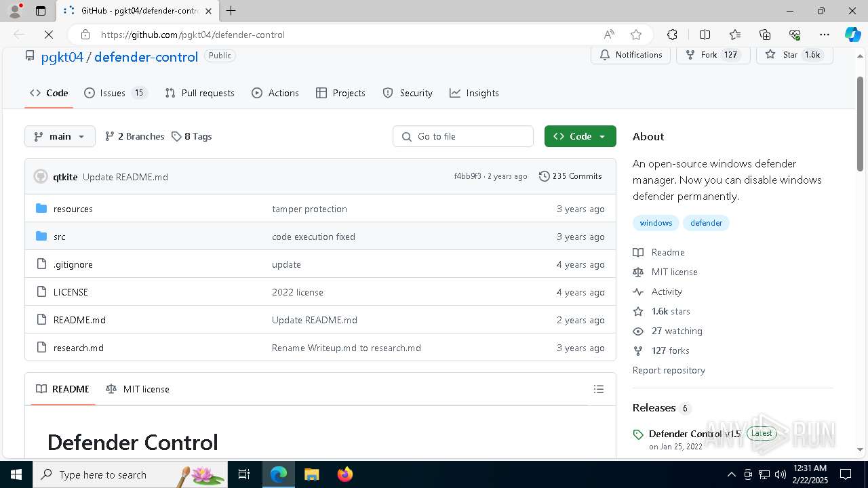The width and height of the screenshot is (868, 488).
Task: Click the Windows taskbar search box
Action: 130,474
